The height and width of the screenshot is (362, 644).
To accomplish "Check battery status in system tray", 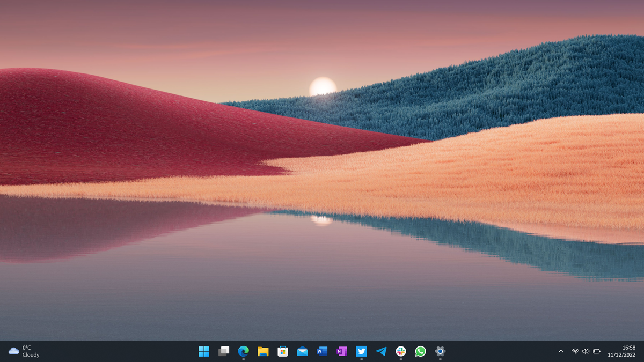I will pos(597,352).
